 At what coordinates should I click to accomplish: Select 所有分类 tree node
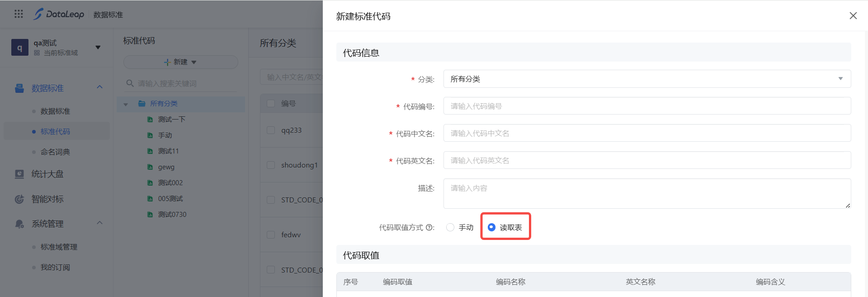(x=164, y=104)
